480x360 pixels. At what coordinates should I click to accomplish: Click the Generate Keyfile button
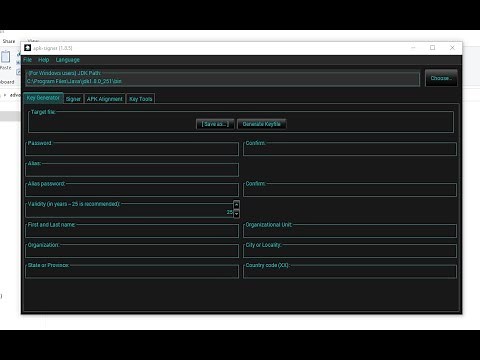pyautogui.click(x=262, y=124)
